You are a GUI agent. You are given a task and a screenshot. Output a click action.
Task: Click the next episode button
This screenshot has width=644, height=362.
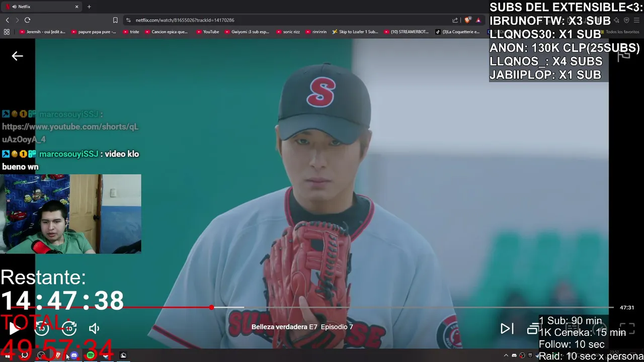507,329
